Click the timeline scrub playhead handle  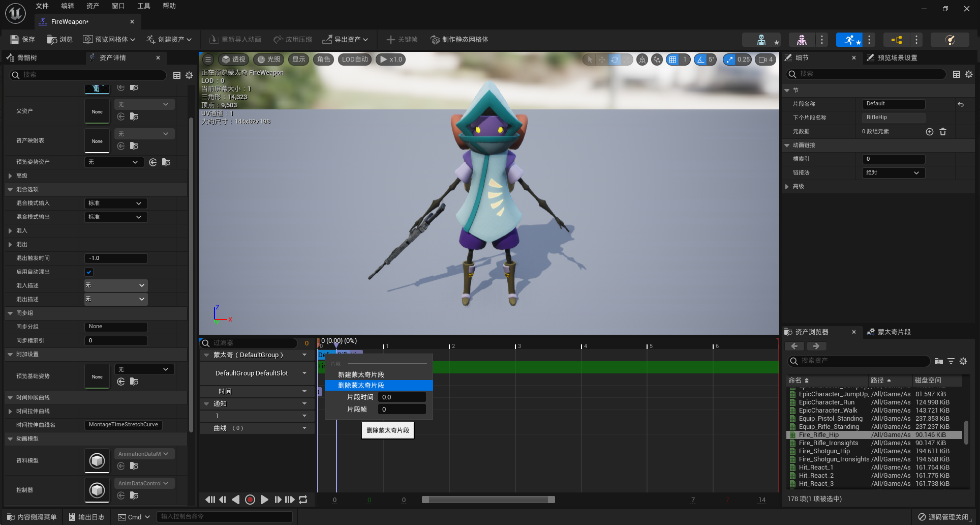click(336, 346)
